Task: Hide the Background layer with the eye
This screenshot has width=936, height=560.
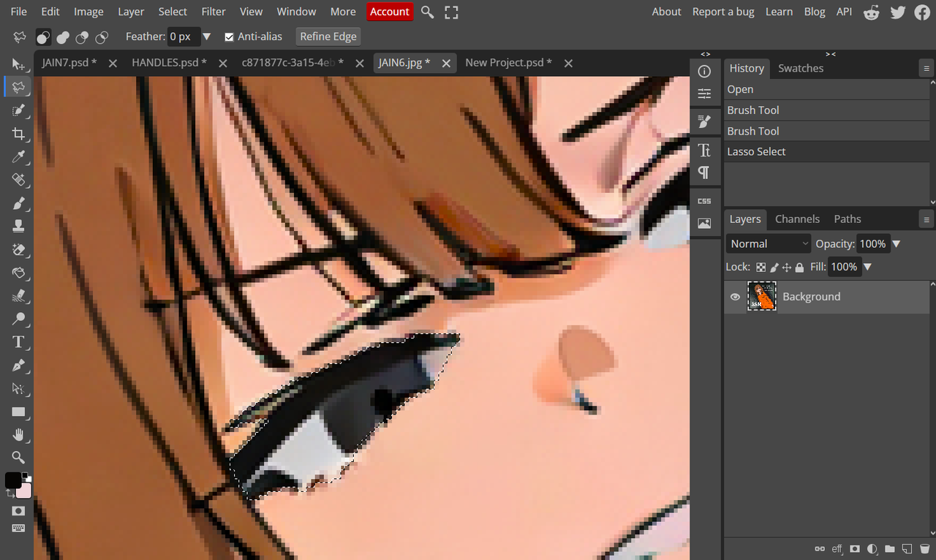Action: [735, 297]
